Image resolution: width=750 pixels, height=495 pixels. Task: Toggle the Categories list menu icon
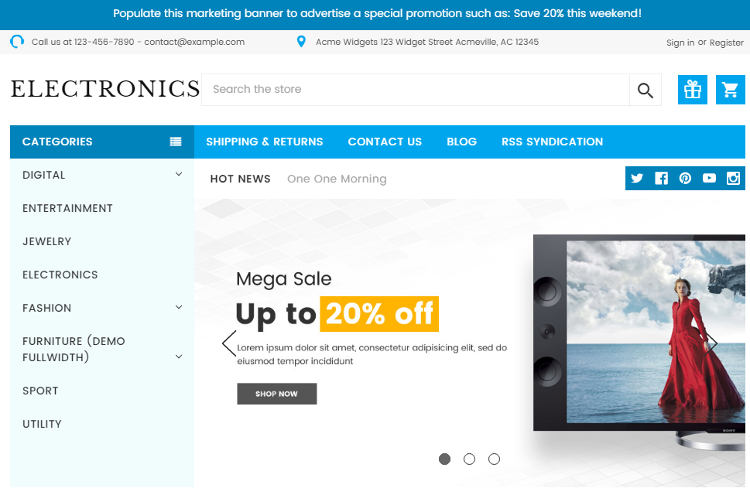(x=176, y=142)
